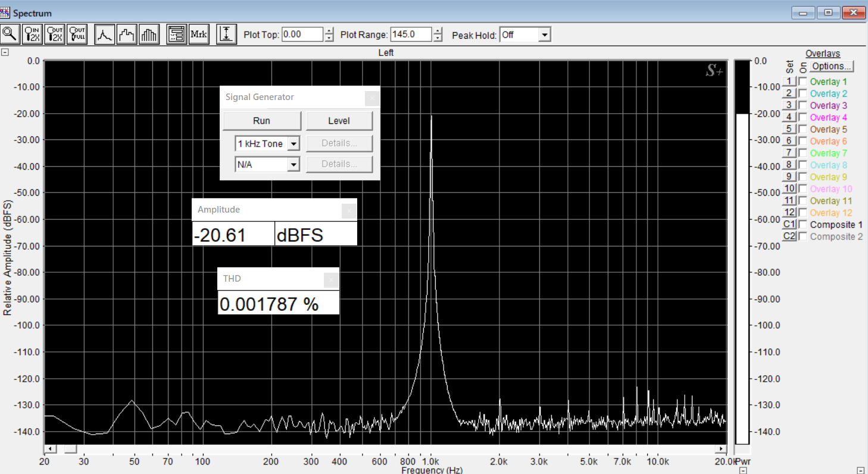Click the Plot Top input field
Viewport: 868px width, 474px height.
tap(302, 35)
